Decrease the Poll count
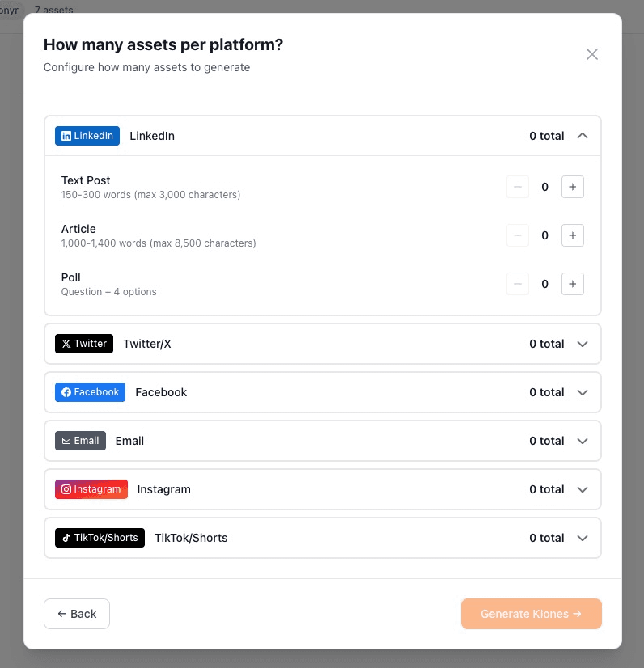This screenshot has height=668, width=644. [518, 284]
